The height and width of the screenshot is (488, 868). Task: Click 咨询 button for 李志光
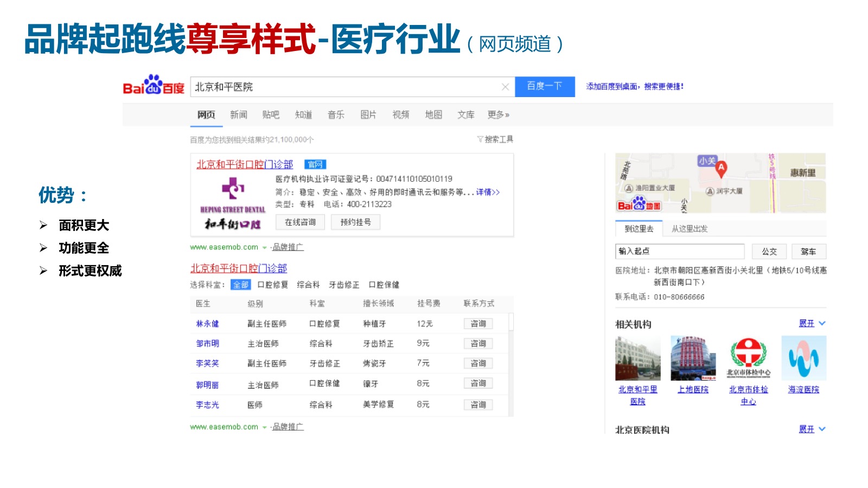(478, 404)
